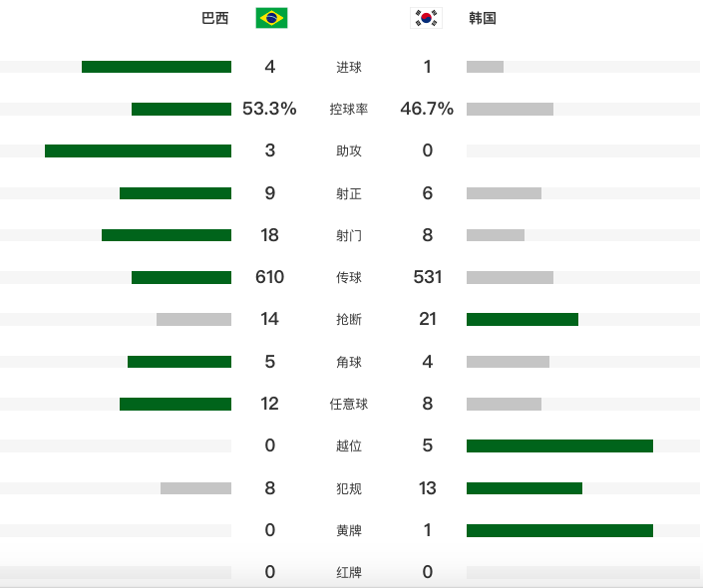Select the 巴西 team name
The width and height of the screenshot is (703, 588).
[215, 18]
